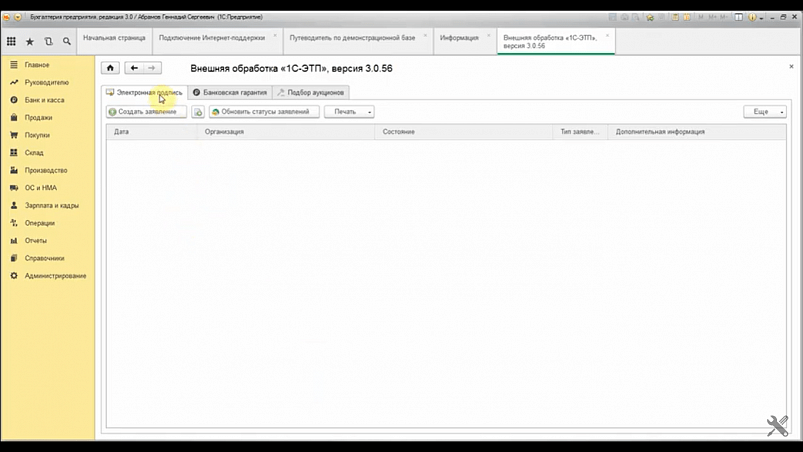Open Favorites star icon
The width and height of the screenshot is (803, 452).
[x=30, y=41]
